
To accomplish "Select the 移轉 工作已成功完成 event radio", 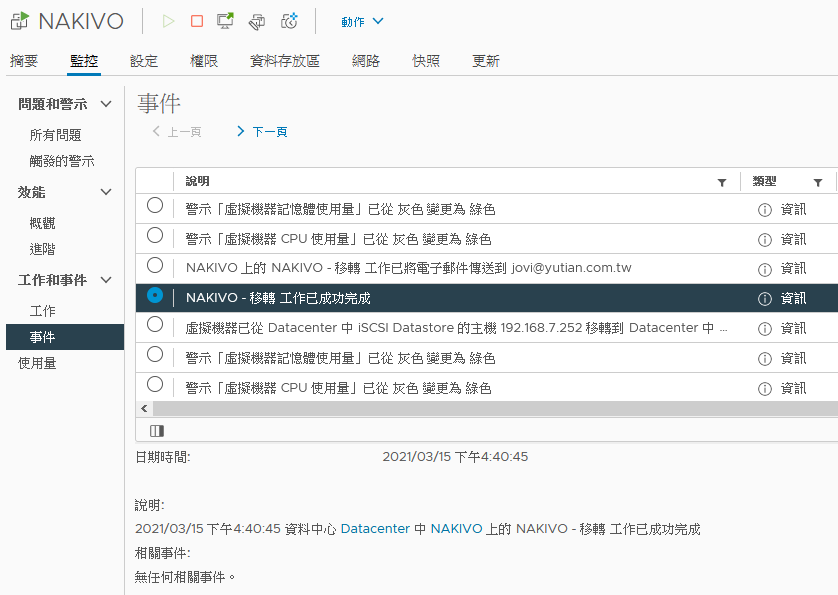I will [x=155, y=295].
